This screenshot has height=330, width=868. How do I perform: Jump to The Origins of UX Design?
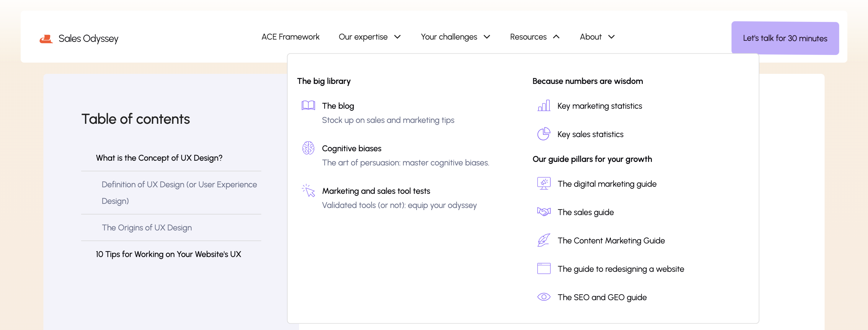pos(146,227)
